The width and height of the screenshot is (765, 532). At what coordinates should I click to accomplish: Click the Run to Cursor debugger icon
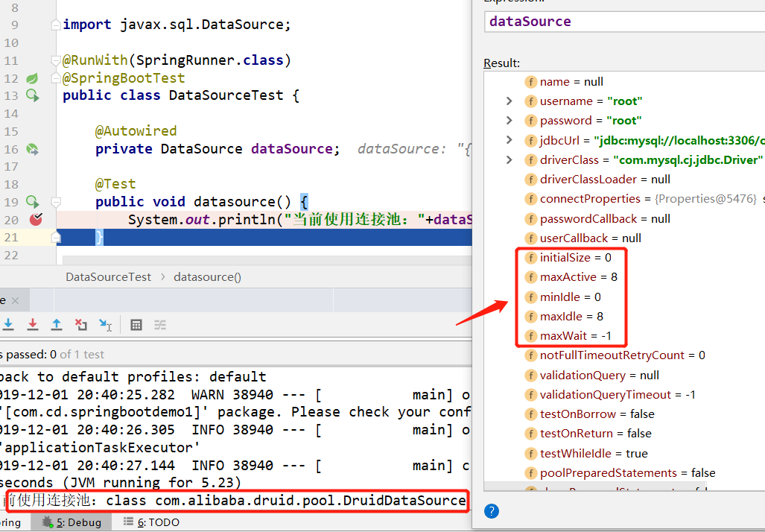point(105,325)
